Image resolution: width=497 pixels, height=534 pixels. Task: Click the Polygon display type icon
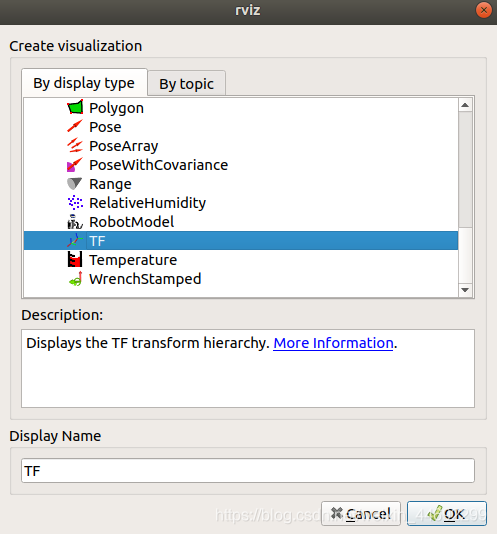coord(75,108)
